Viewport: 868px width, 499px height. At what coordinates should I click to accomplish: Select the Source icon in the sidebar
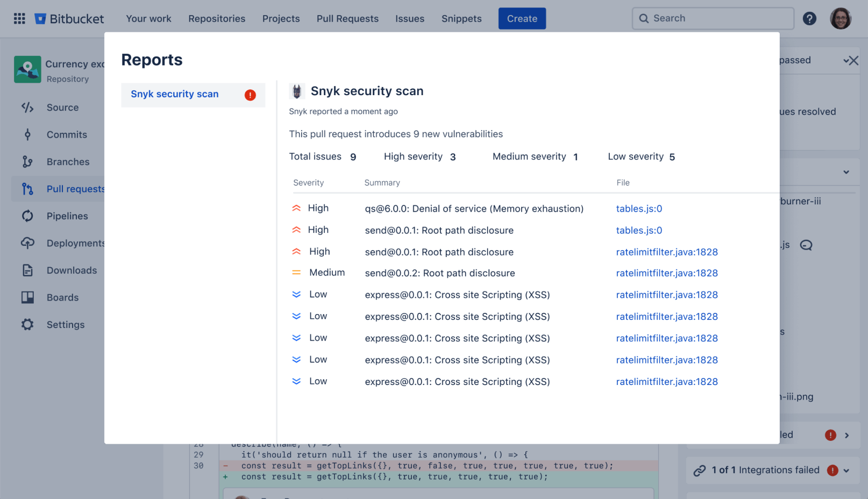(x=27, y=107)
